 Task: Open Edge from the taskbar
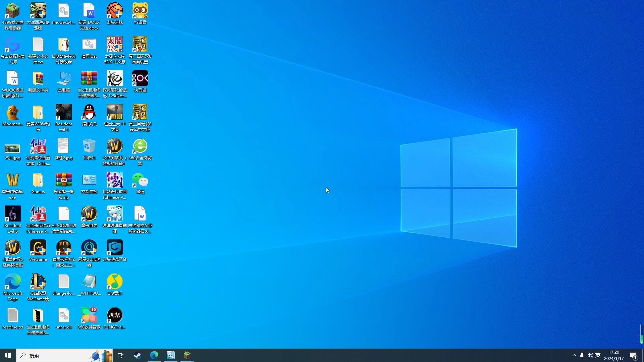[154, 355]
